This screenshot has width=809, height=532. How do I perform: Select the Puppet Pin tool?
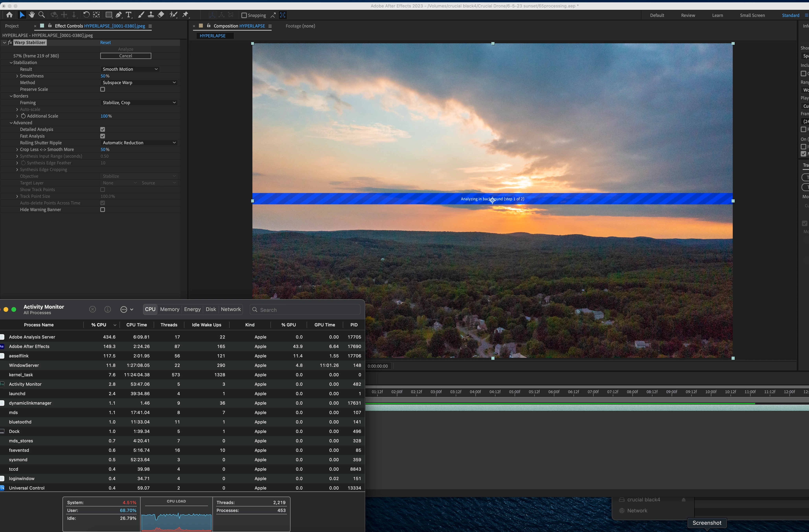click(185, 15)
